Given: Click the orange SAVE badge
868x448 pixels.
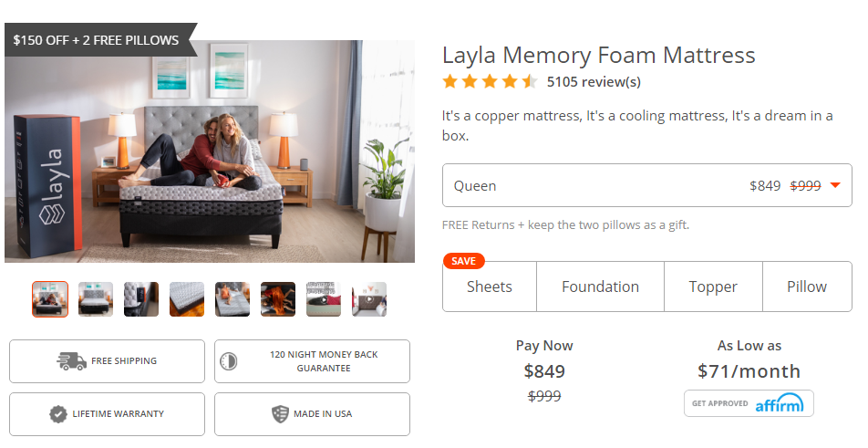Looking at the screenshot, I should (x=463, y=261).
